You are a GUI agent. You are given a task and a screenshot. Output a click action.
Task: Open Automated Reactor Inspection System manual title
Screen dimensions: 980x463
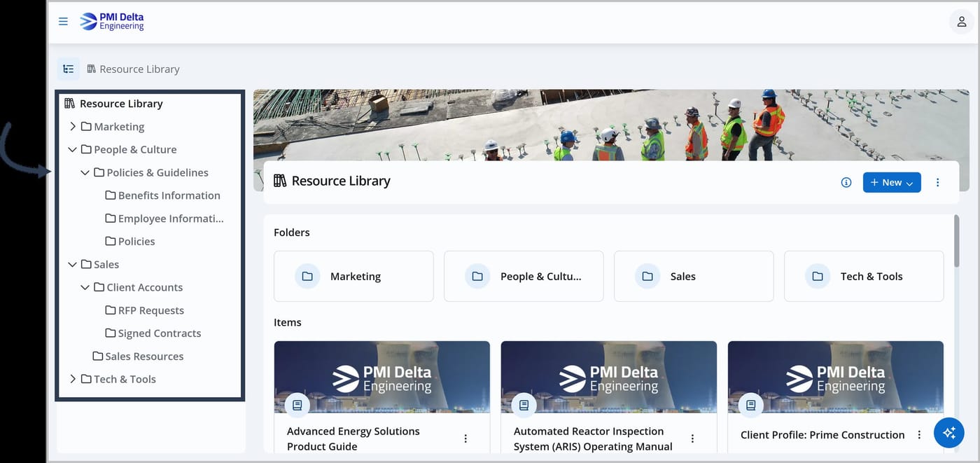coord(593,438)
